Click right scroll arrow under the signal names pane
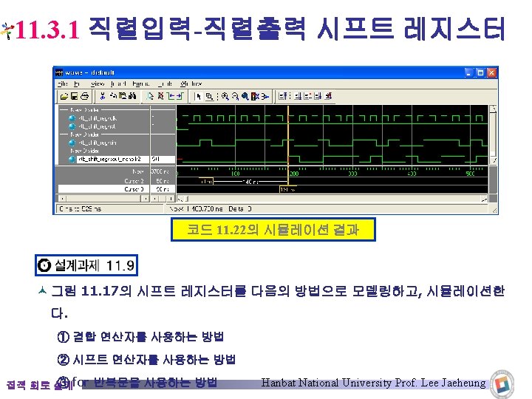 point(146,199)
